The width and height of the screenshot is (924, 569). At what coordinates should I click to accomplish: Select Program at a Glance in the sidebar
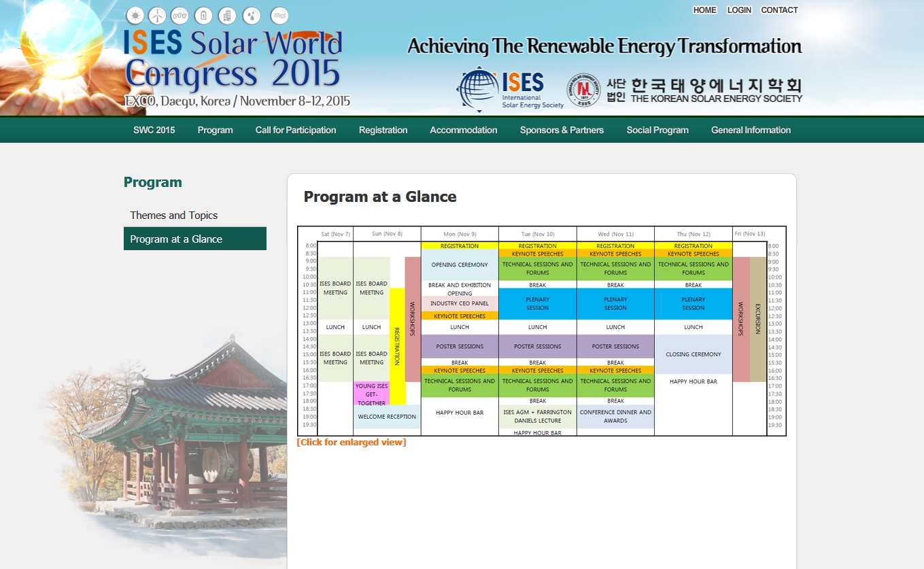[195, 239]
